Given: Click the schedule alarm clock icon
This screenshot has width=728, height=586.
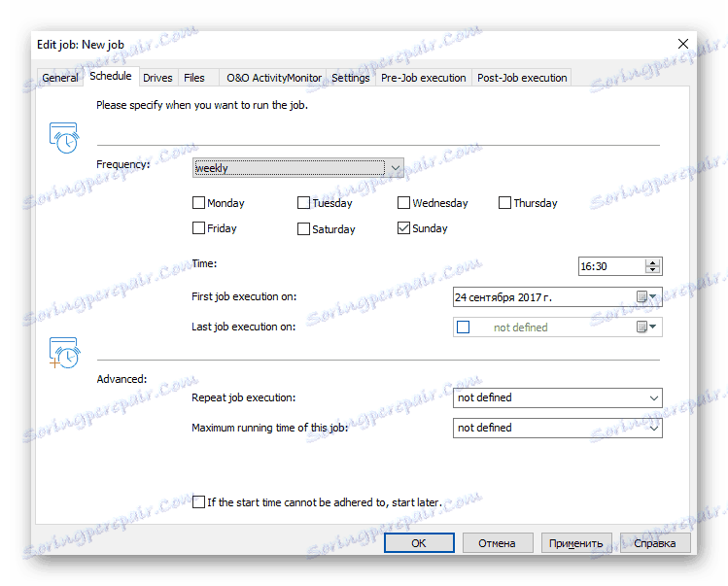Looking at the screenshot, I should click(x=64, y=137).
